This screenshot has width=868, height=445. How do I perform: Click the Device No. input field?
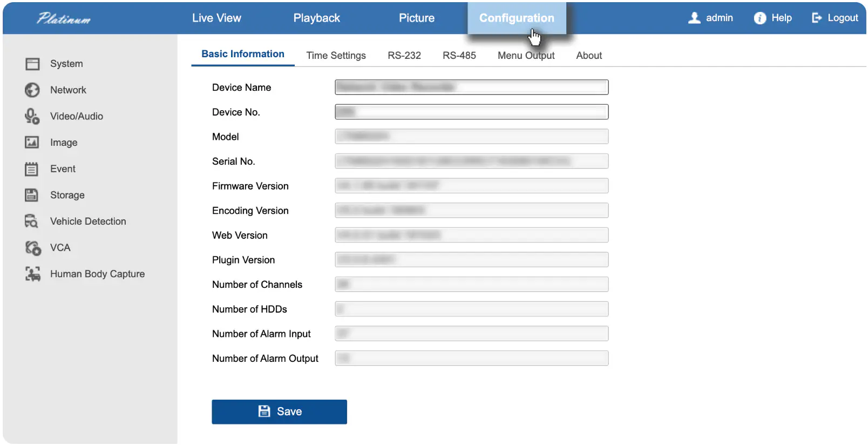(x=472, y=112)
